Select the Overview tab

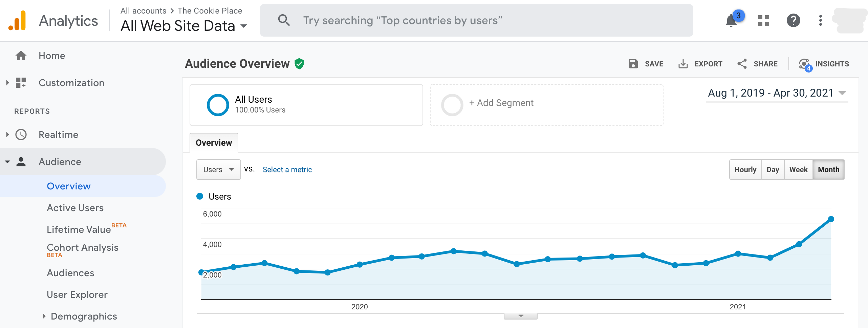214,143
